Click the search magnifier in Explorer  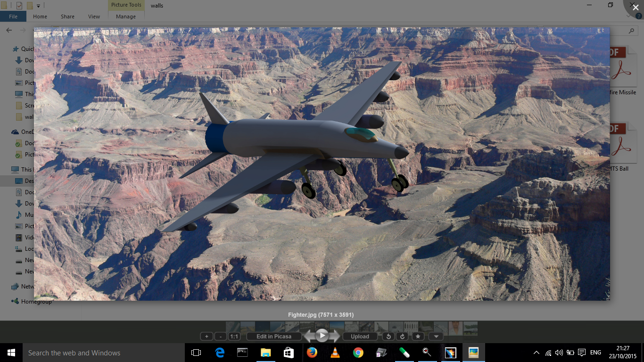pos(632,31)
